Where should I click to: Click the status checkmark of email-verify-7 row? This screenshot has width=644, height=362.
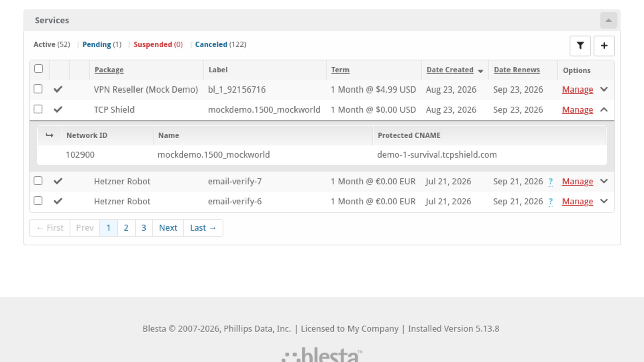pyautogui.click(x=58, y=181)
